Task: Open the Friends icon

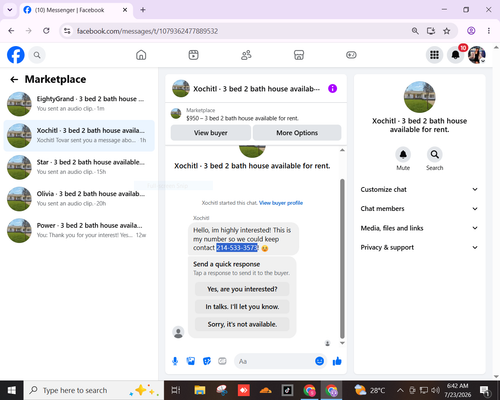Action: (246, 55)
